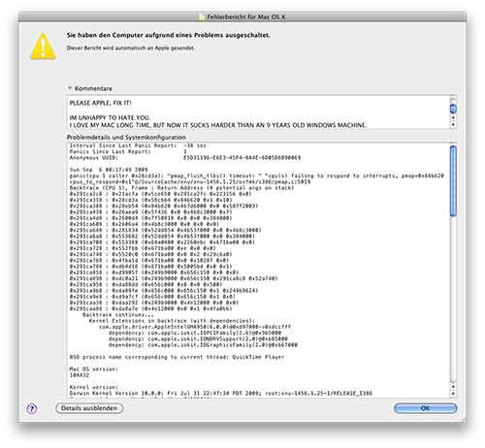
Task: Click the problem details scrollbar thumb
Action: point(453,180)
